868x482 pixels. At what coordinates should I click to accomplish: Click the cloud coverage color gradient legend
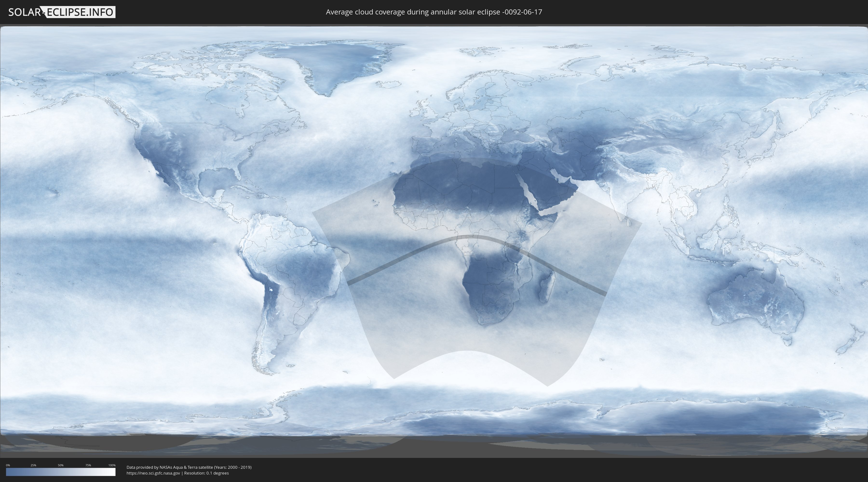[x=61, y=472]
